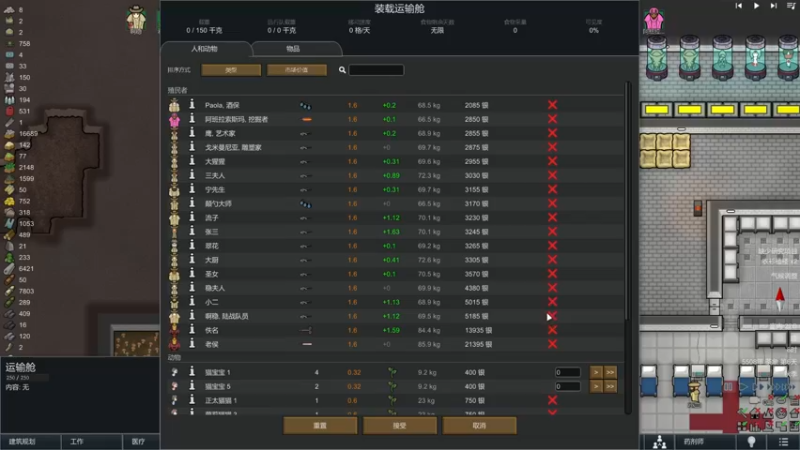
Task: Open info for 三夫人
Action: tap(192, 175)
